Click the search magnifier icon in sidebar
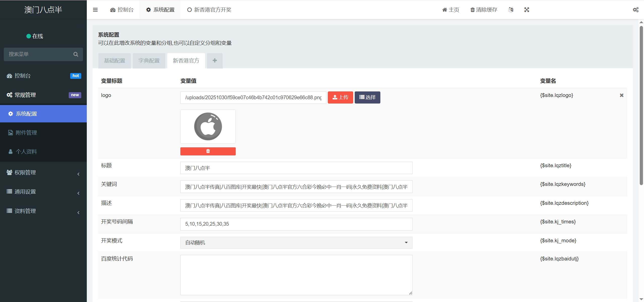The height and width of the screenshot is (302, 644). (x=75, y=54)
